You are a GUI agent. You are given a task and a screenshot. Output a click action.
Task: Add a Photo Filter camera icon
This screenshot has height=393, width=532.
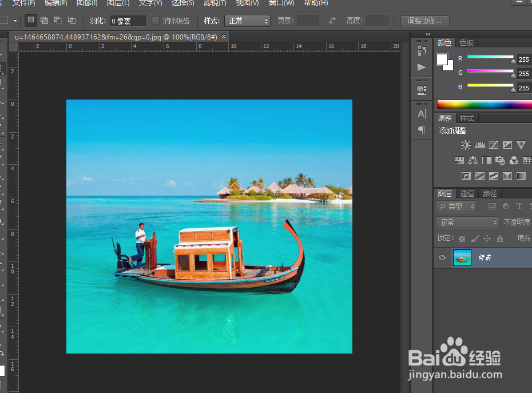pos(500,161)
